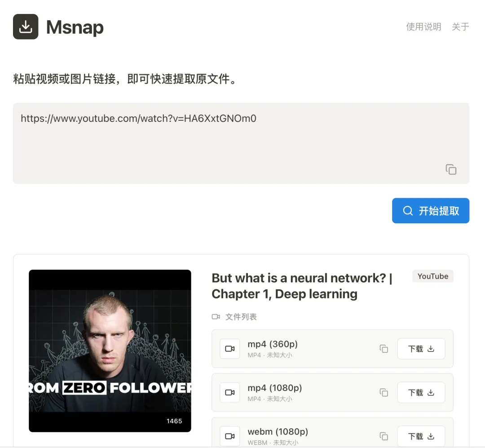Focus the URL input text area

point(241,143)
